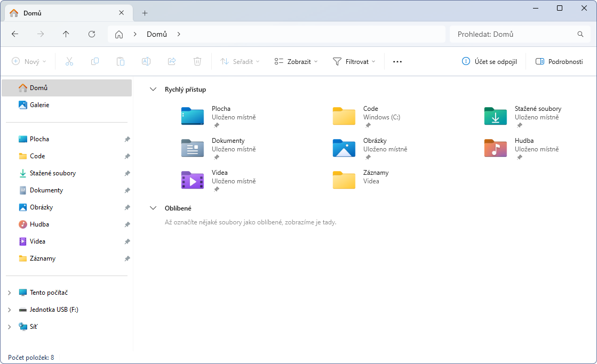
Task: Open Galerie from the sidebar icon
Action: pos(22,104)
